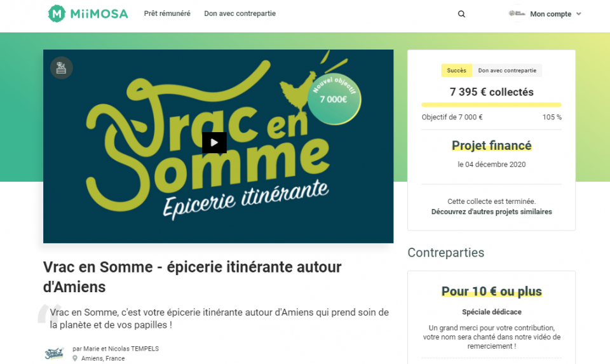Click Cette collecte est terminée text
The image size is (610, 364).
point(491,201)
